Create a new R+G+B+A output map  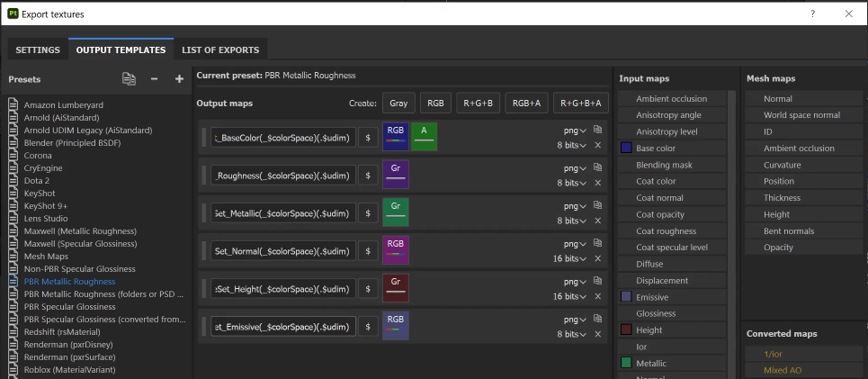pyautogui.click(x=580, y=104)
